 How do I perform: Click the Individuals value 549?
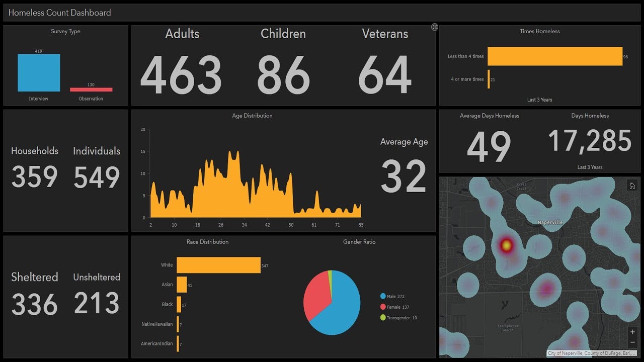[97, 177]
